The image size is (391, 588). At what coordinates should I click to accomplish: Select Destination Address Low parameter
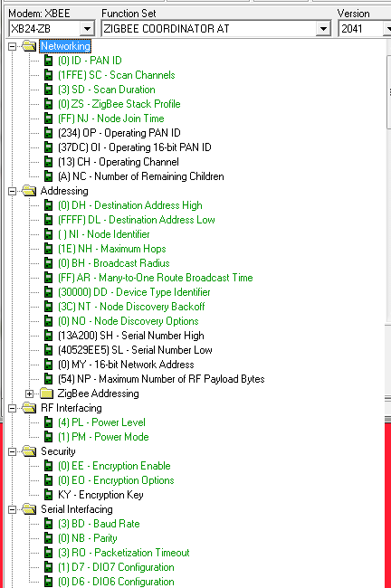coord(136,220)
